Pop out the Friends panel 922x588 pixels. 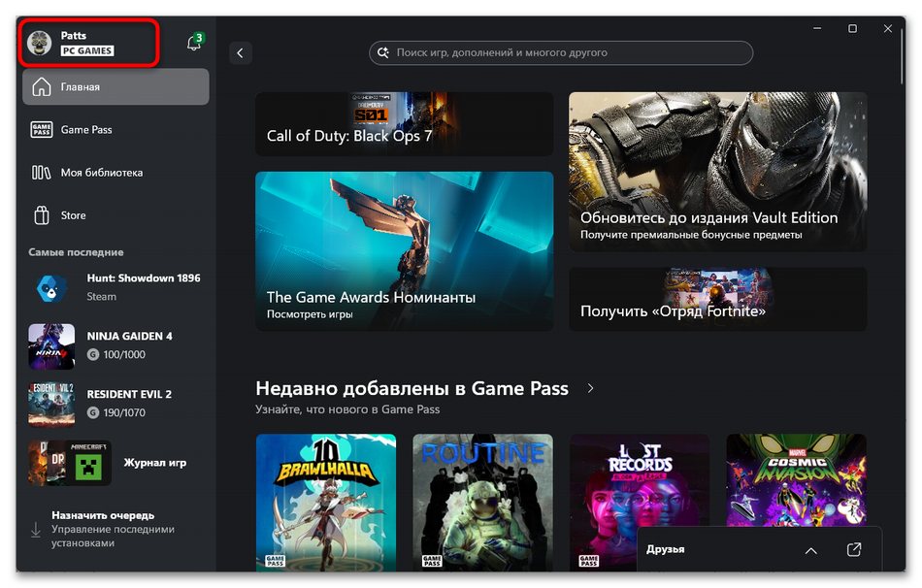tap(853, 550)
